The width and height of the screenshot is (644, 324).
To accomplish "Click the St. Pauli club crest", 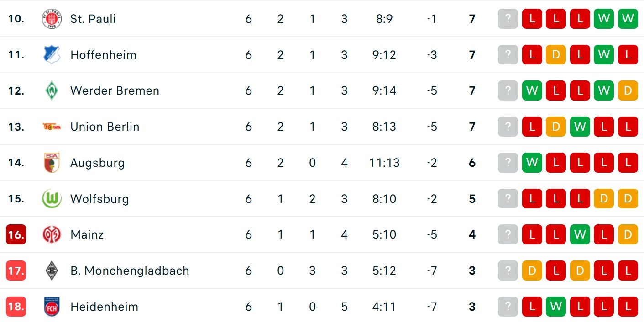I will click(x=52, y=19).
